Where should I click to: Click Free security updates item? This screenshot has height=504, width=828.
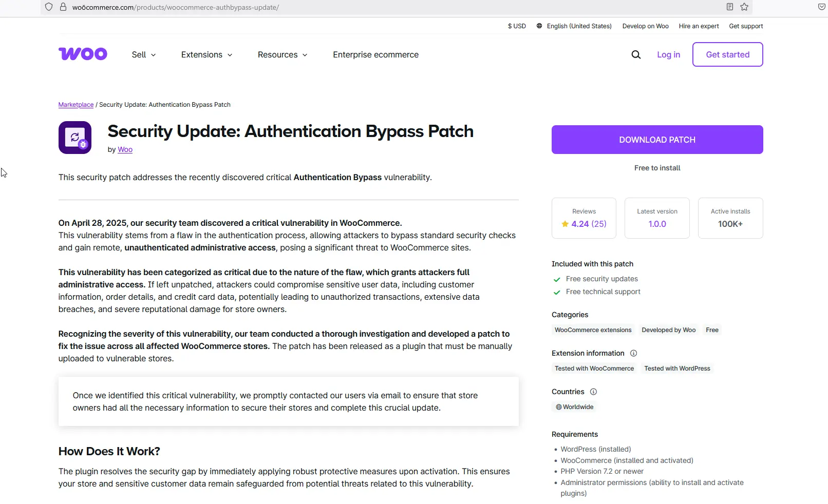[601, 279]
